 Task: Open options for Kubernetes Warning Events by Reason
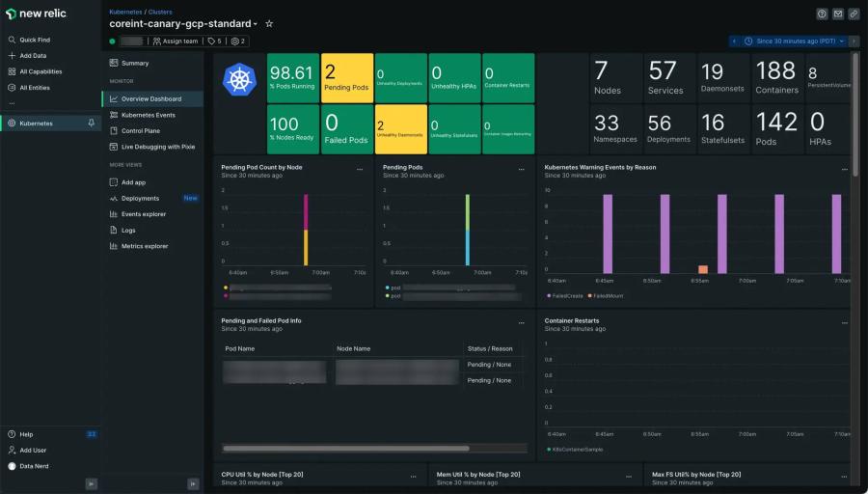(x=844, y=170)
